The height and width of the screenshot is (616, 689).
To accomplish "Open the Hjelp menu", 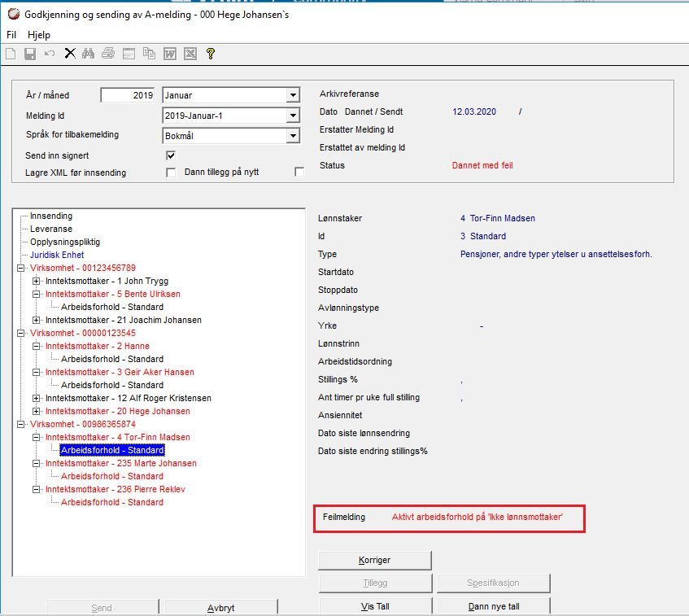I will pos(39,35).
